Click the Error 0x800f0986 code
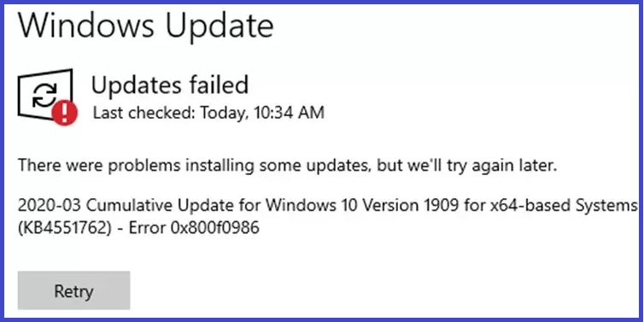The width and height of the screenshot is (644, 322). 194,228
